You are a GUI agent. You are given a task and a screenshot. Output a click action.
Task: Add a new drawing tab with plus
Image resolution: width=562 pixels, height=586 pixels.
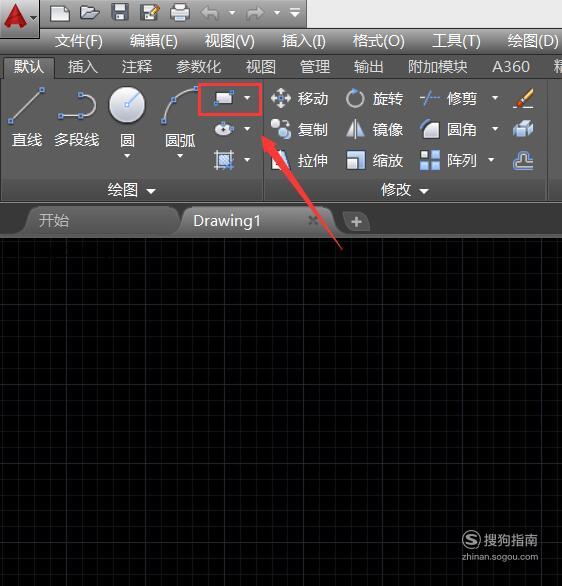click(356, 222)
